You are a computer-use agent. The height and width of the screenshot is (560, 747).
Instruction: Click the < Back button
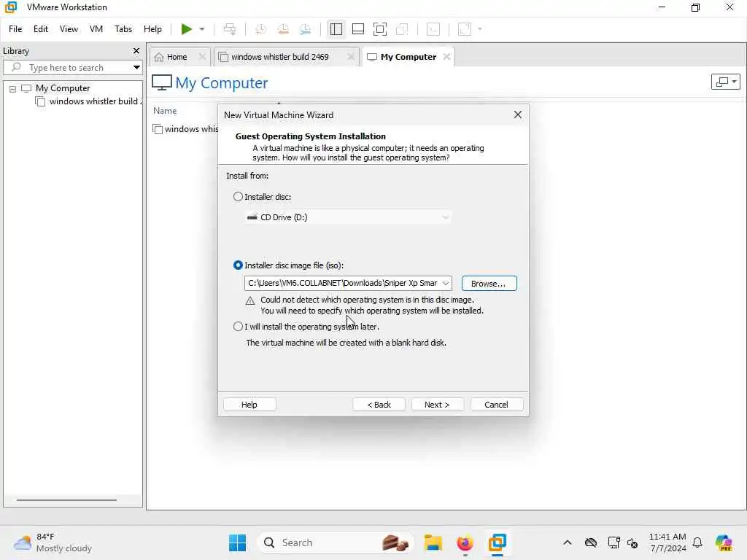(379, 405)
